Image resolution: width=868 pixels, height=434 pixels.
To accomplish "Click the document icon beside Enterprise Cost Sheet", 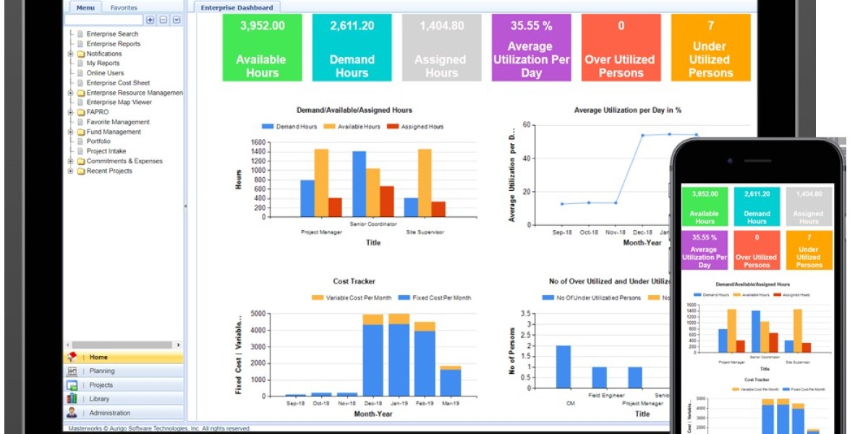I will (x=80, y=83).
